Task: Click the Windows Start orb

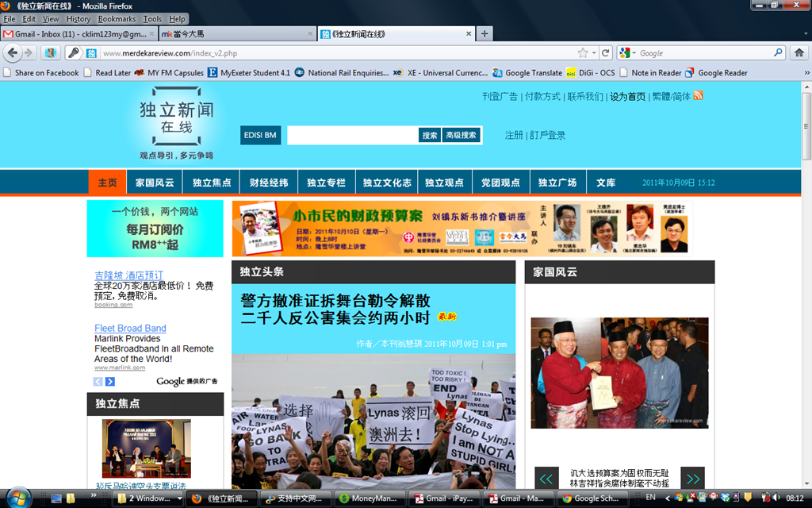Action: coord(19,498)
